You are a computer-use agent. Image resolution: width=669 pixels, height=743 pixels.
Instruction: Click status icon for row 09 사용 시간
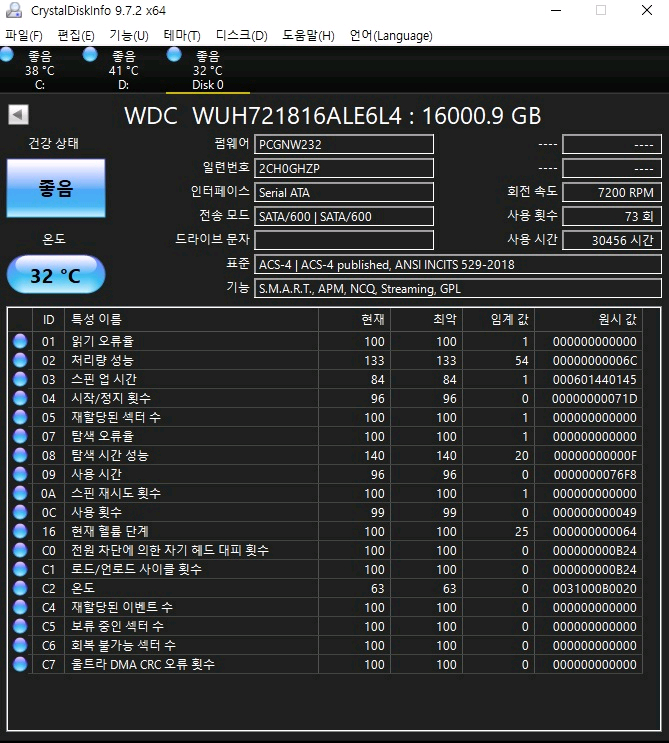[20, 474]
